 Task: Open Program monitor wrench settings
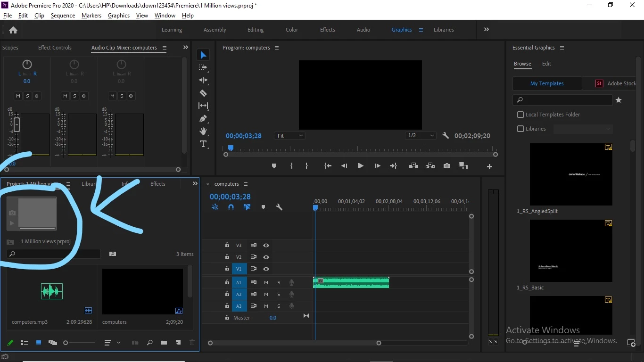[446, 136]
